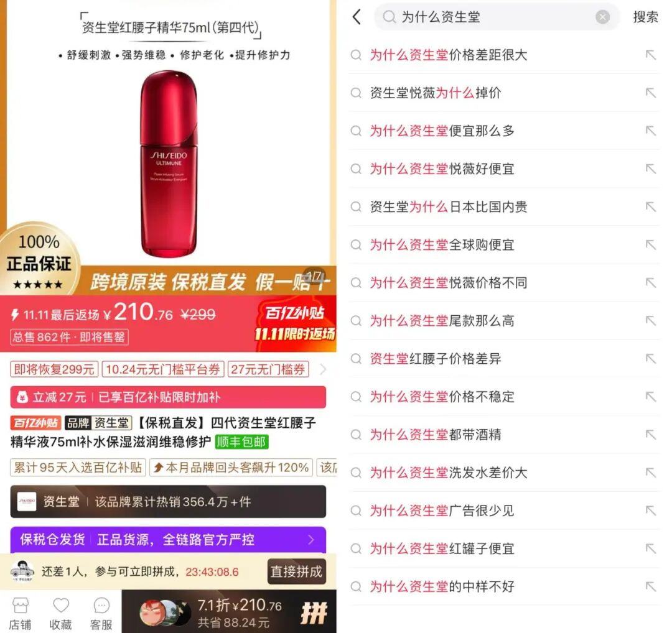Image resolution: width=672 pixels, height=633 pixels.
Task: Tap the back arrow in search page
Action: [x=357, y=17]
